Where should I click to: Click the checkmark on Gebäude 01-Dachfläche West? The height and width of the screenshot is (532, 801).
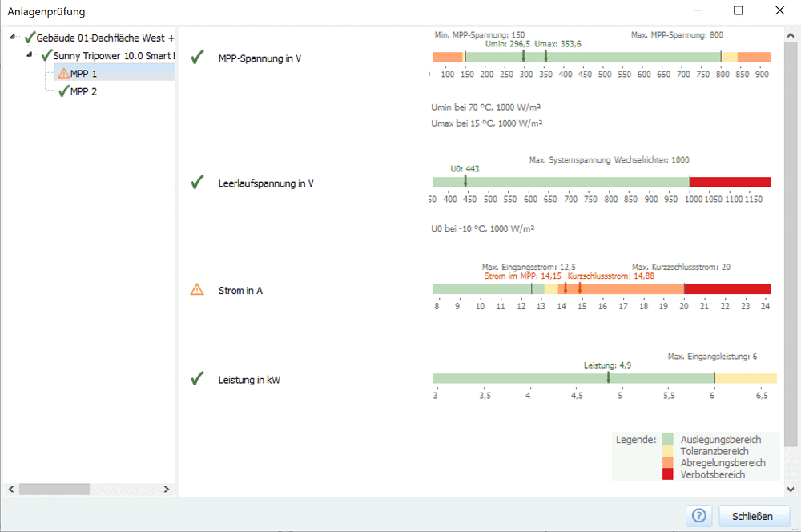coord(27,37)
